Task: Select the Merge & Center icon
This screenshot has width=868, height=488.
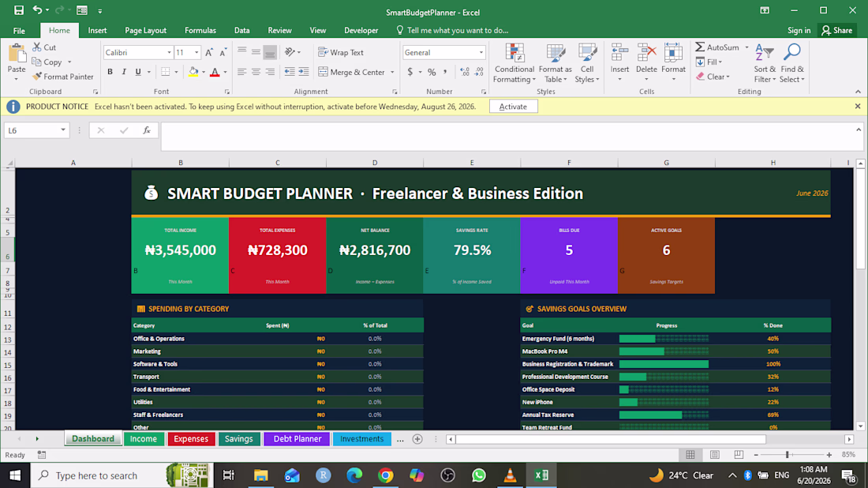Action: [x=324, y=72]
